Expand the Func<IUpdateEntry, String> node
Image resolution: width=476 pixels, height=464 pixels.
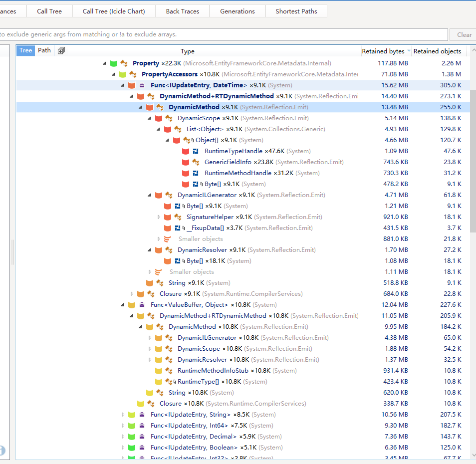122,414
